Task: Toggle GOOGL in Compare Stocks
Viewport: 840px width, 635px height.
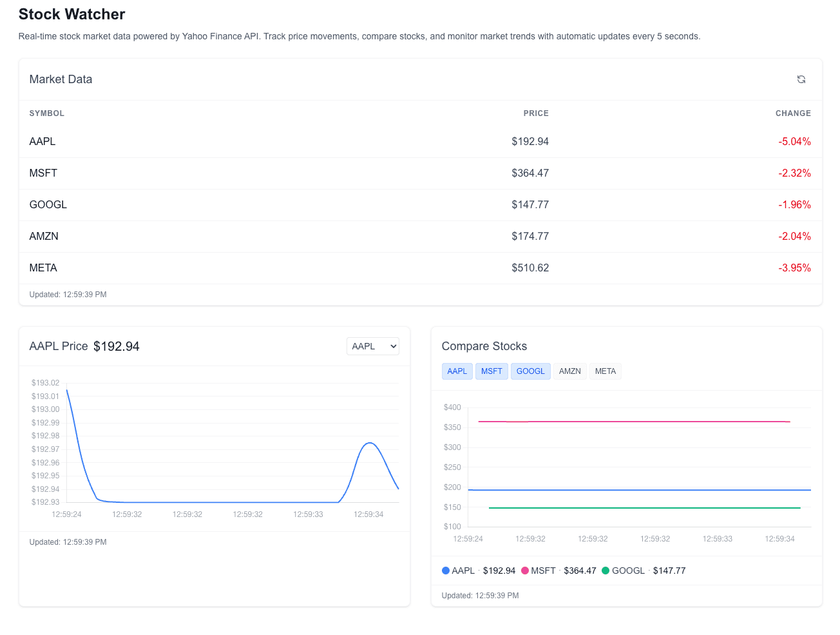Action: pos(531,371)
